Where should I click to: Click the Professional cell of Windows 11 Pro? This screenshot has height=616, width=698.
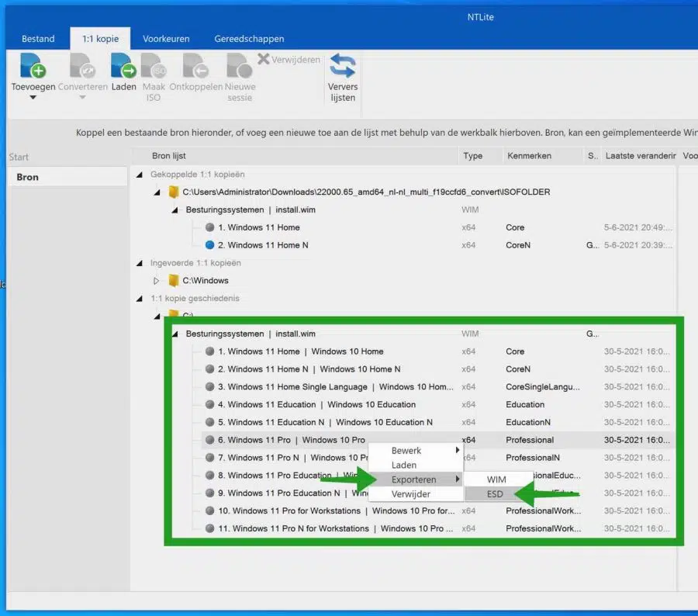pos(530,440)
